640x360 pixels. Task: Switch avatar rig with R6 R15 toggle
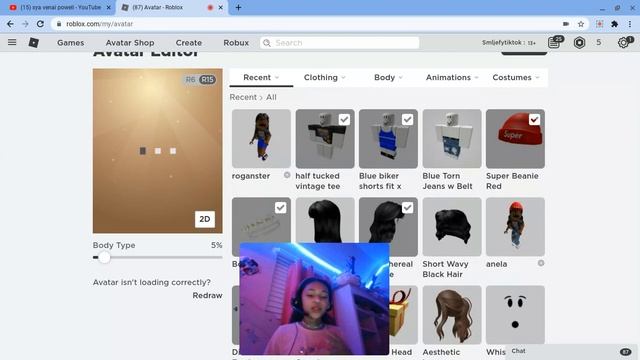coord(200,80)
